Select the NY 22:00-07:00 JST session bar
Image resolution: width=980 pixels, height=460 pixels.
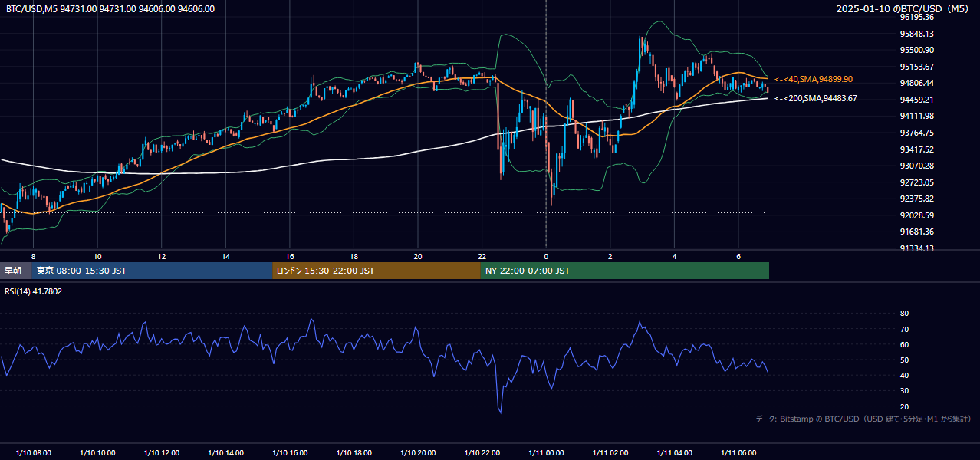[625, 271]
